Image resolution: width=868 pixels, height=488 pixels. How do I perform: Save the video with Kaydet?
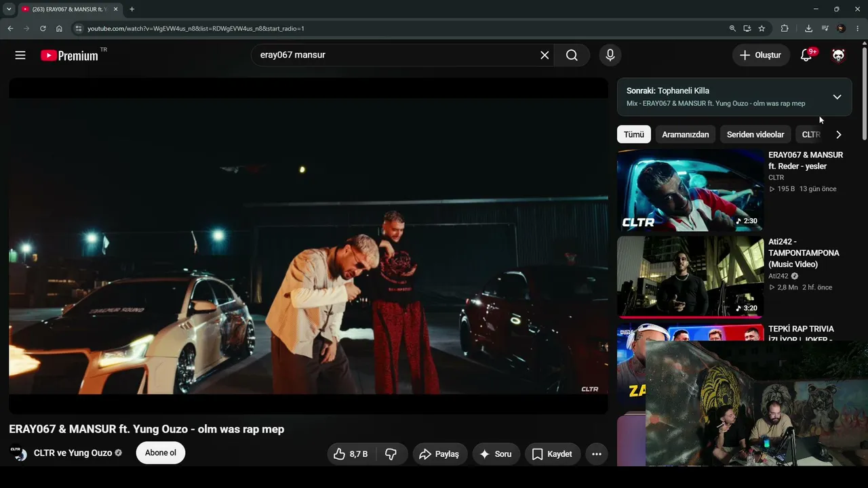pos(552,454)
